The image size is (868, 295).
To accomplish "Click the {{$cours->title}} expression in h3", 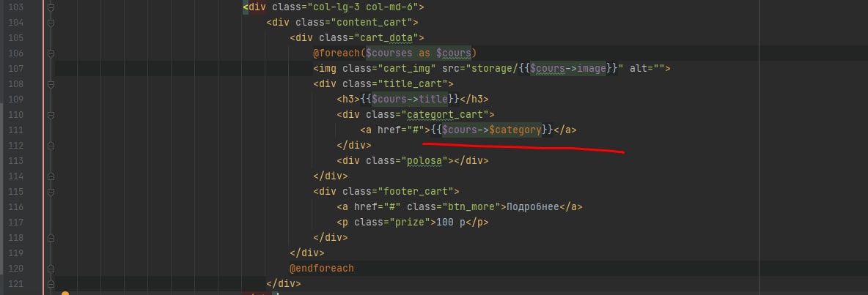I will click(410, 100).
